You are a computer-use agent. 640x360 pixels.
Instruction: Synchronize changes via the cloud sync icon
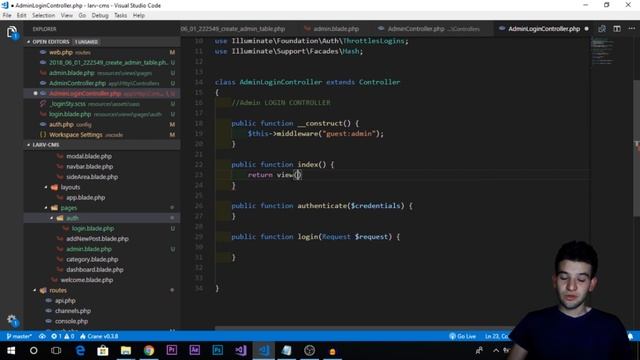coord(42,336)
